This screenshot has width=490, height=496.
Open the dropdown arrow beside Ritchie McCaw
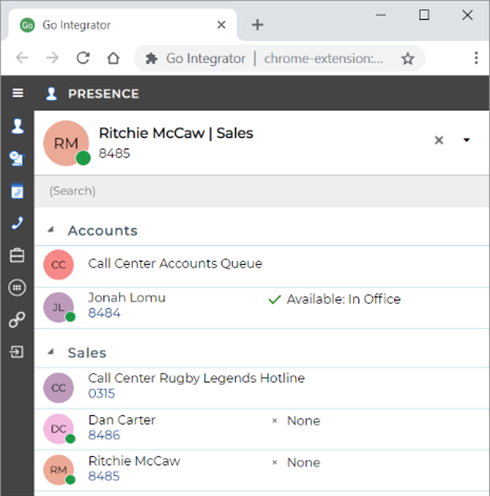pyautogui.click(x=467, y=140)
